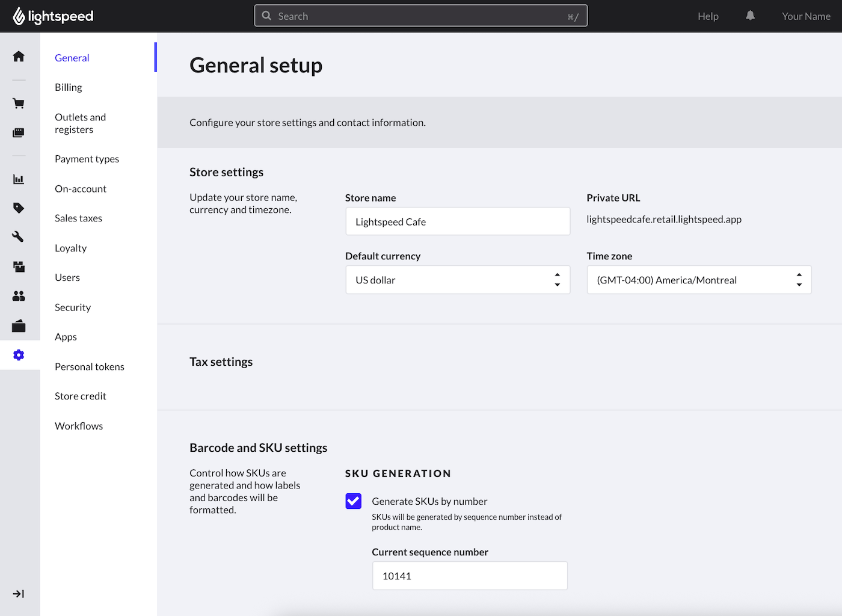Open the Customers people icon
Image resolution: width=842 pixels, height=616 pixels.
pyautogui.click(x=19, y=295)
